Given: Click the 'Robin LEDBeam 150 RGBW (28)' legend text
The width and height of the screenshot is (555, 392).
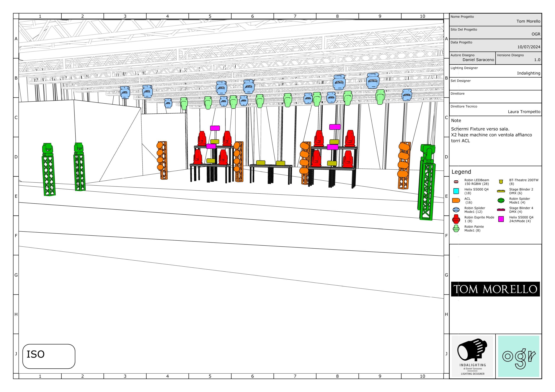Looking at the screenshot, I should (477, 182).
